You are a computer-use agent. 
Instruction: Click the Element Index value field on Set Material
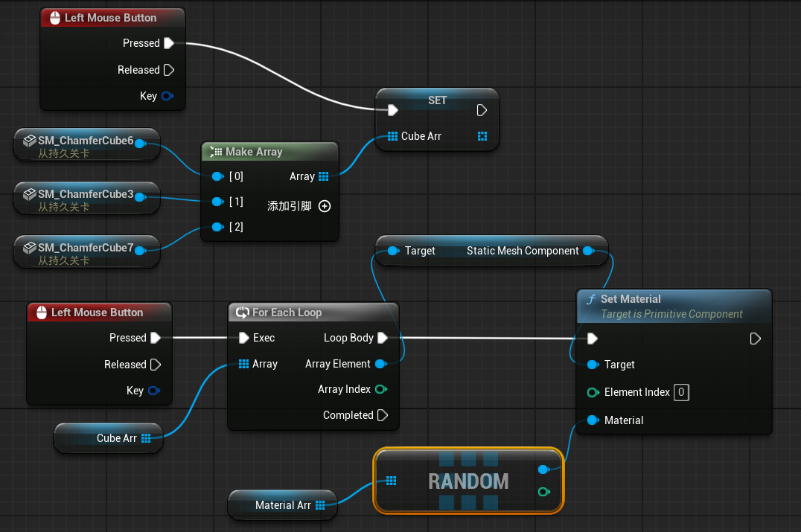pyautogui.click(x=680, y=392)
